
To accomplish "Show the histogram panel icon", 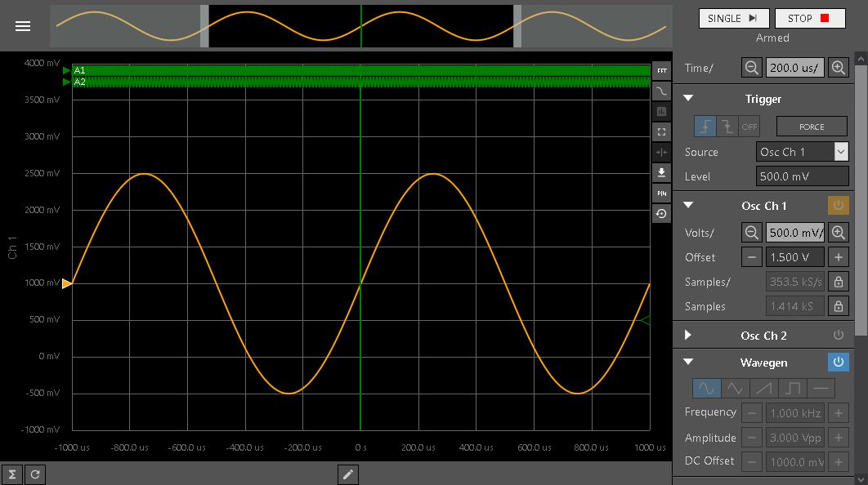I will pyautogui.click(x=661, y=112).
